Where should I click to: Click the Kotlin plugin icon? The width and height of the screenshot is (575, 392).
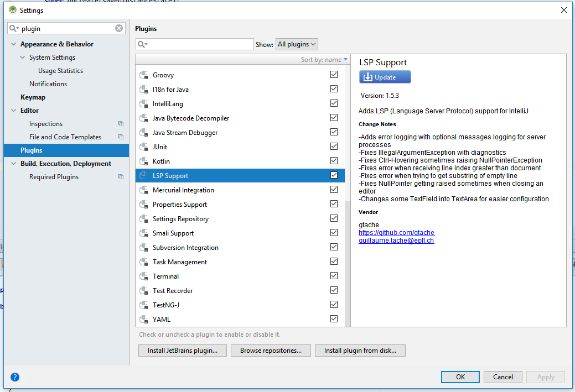pos(144,161)
